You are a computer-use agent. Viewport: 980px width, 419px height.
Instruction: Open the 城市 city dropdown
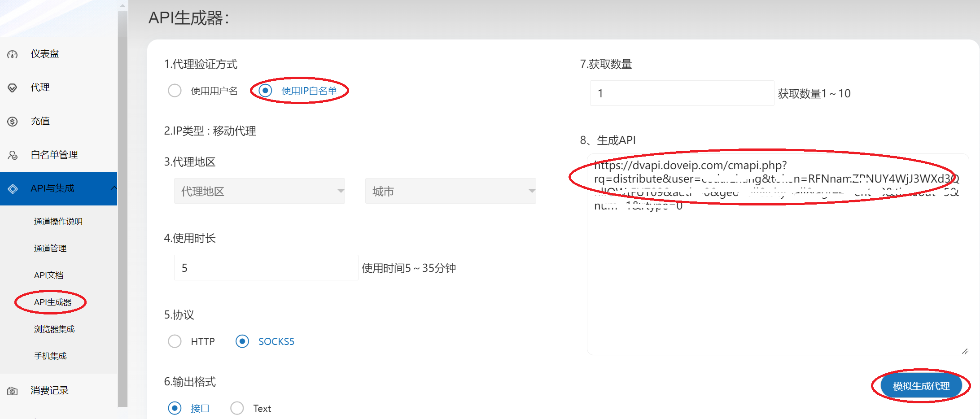(x=451, y=191)
